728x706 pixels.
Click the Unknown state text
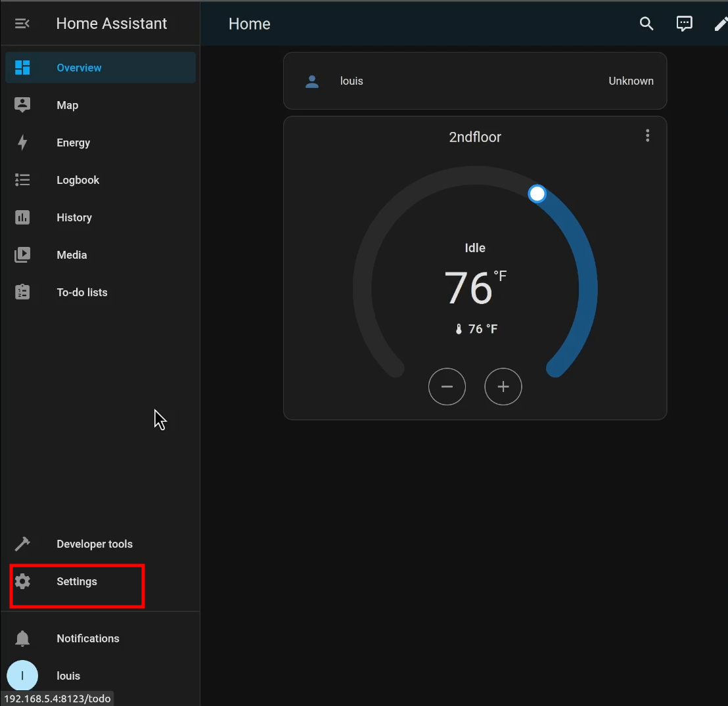pos(631,81)
